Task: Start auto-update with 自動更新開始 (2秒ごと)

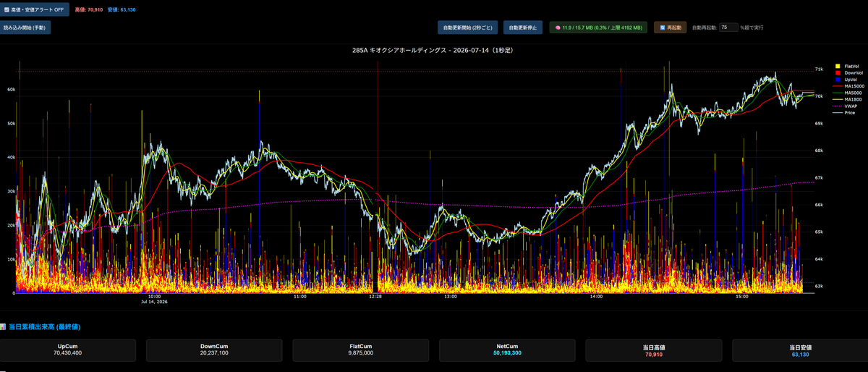Action: click(468, 28)
